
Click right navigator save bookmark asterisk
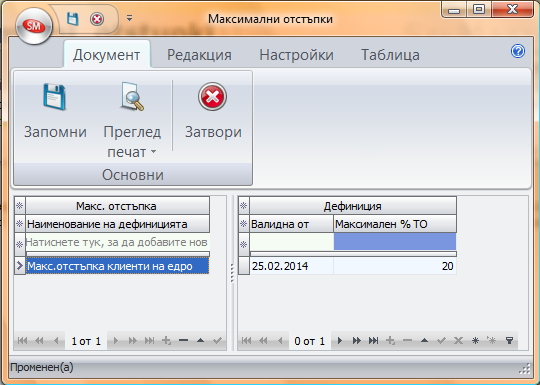[475, 341]
